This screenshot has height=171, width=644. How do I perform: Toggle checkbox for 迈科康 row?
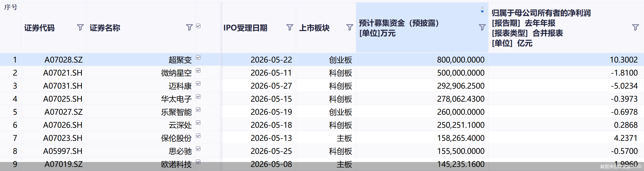pos(198,83)
